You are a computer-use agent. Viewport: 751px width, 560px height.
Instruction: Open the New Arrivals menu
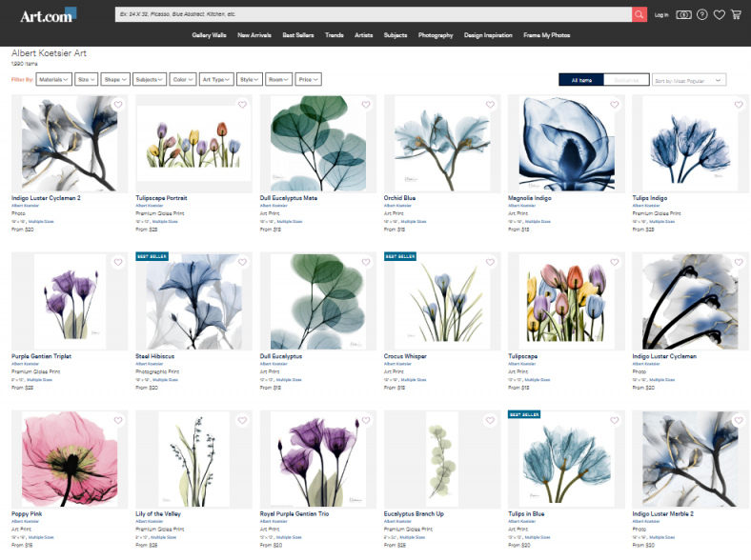click(254, 35)
